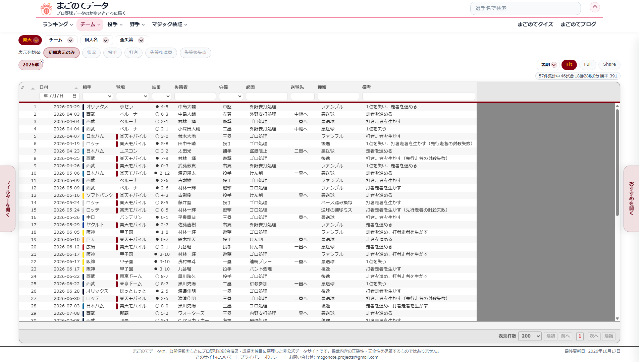Sort by the 日付 column arrow
644x362 pixels.
(76, 88)
